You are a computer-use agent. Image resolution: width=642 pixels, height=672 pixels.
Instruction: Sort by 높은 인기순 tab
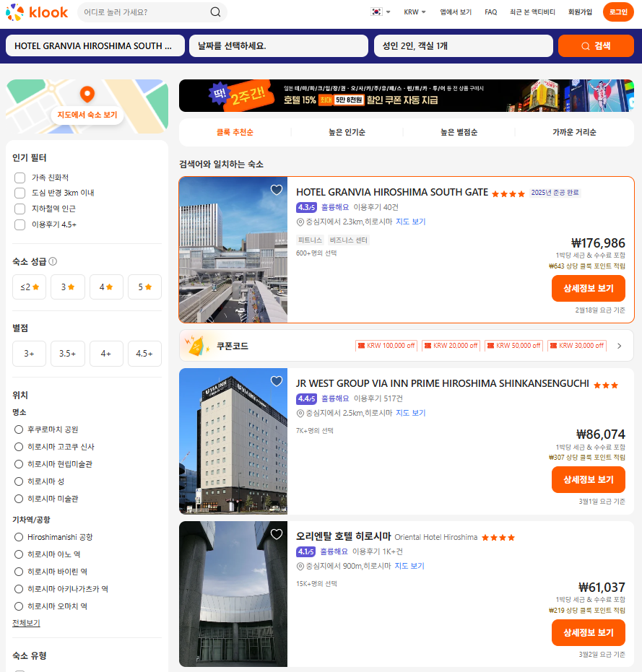[347, 132]
